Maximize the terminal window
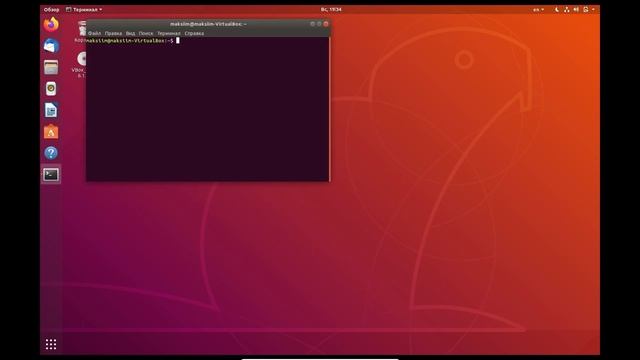640x360 pixels. pyautogui.click(x=319, y=24)
